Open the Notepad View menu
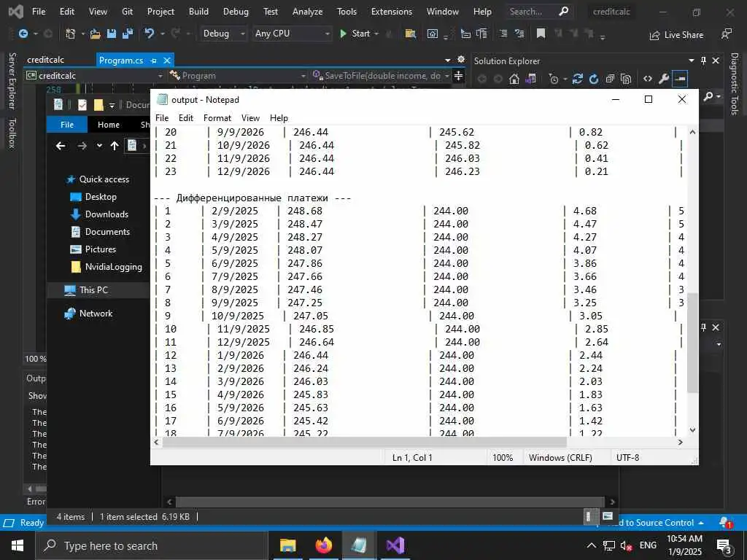The width and height of the screenshot is (747, 560). click(x=250, y=118)
